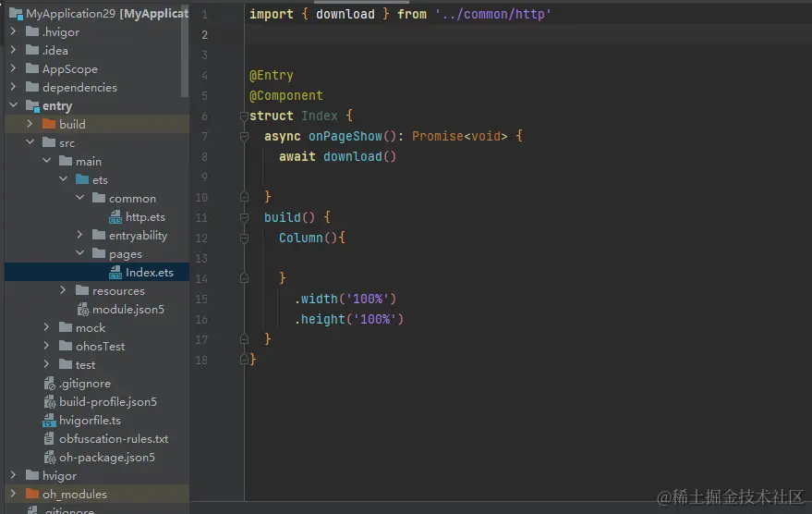Click the .hvigor folder icon

click(32, 31)
